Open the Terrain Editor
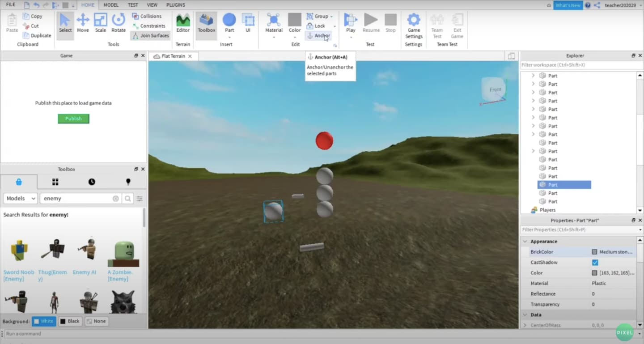The height and width of the screenshot is (344, 644). pos(183,23)
